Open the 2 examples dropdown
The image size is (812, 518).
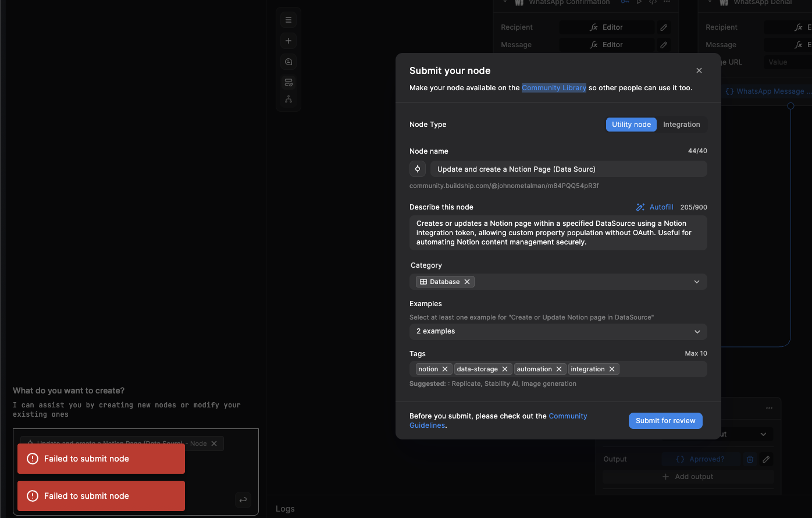pos(558,331)
